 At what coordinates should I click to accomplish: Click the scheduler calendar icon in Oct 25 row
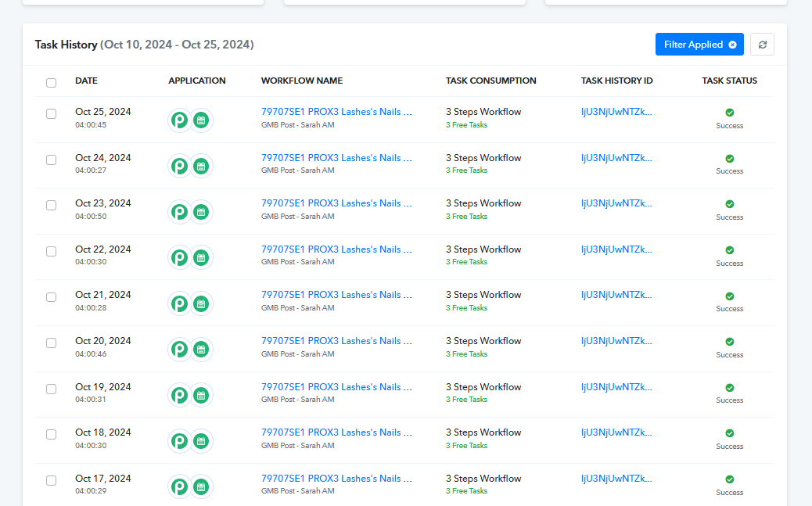(201, 120)
